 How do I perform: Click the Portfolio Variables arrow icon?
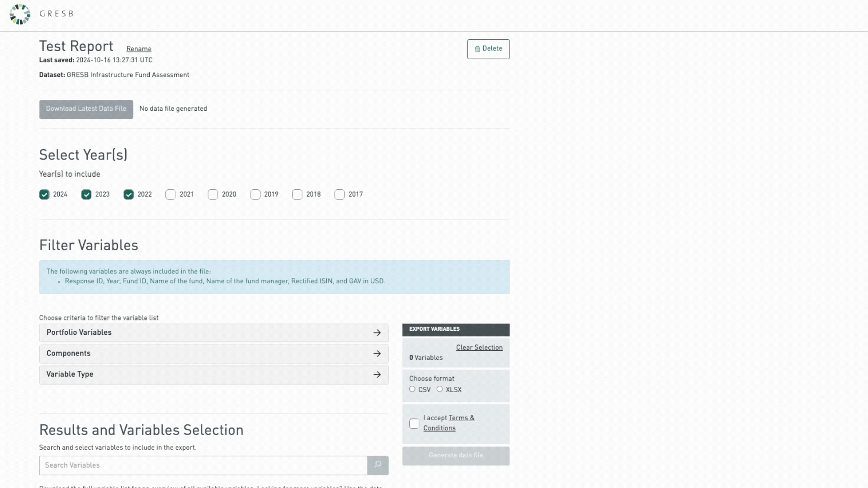tap(377, 333)
